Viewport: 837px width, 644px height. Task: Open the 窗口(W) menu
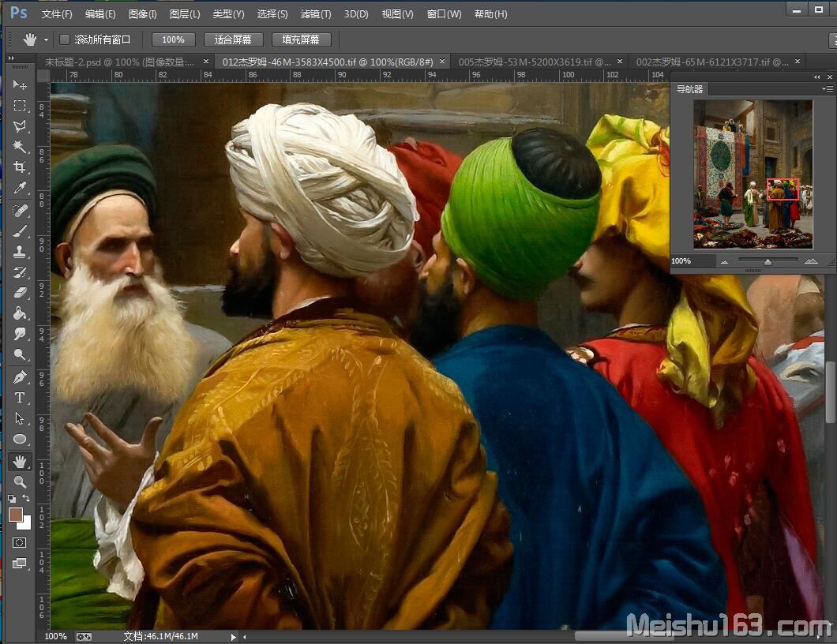[x=444, y=14]
